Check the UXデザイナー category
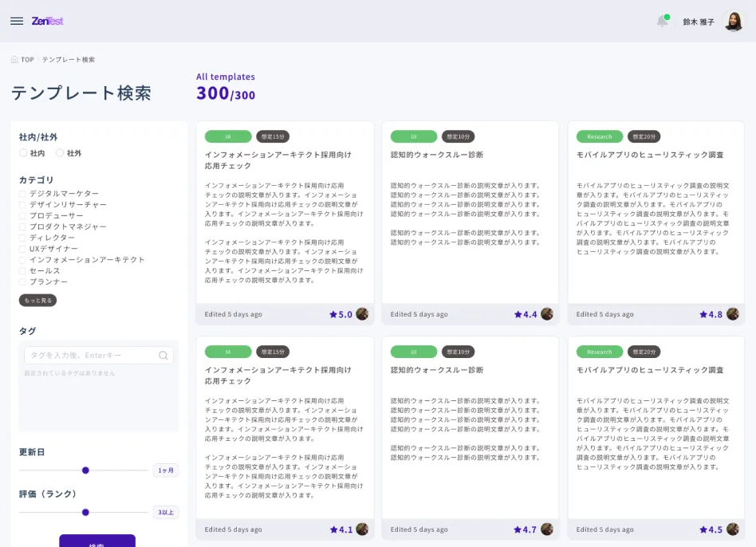 pos(22,249)
